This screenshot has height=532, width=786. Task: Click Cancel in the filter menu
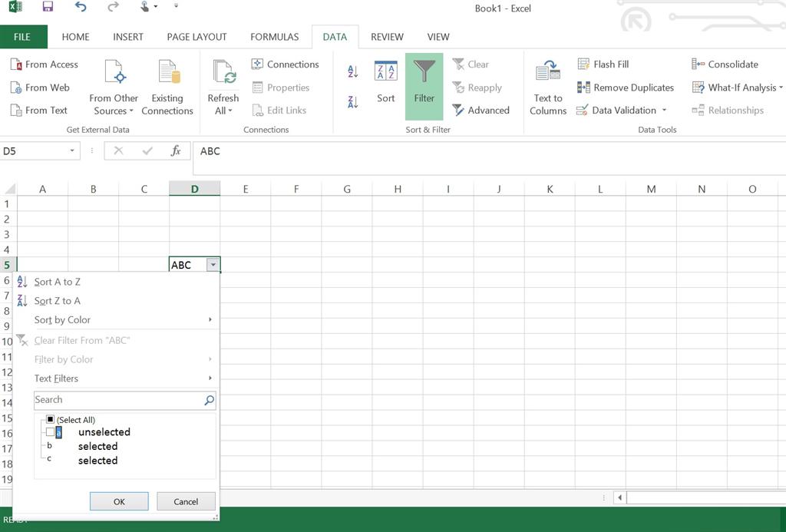(x=186, y=501)
